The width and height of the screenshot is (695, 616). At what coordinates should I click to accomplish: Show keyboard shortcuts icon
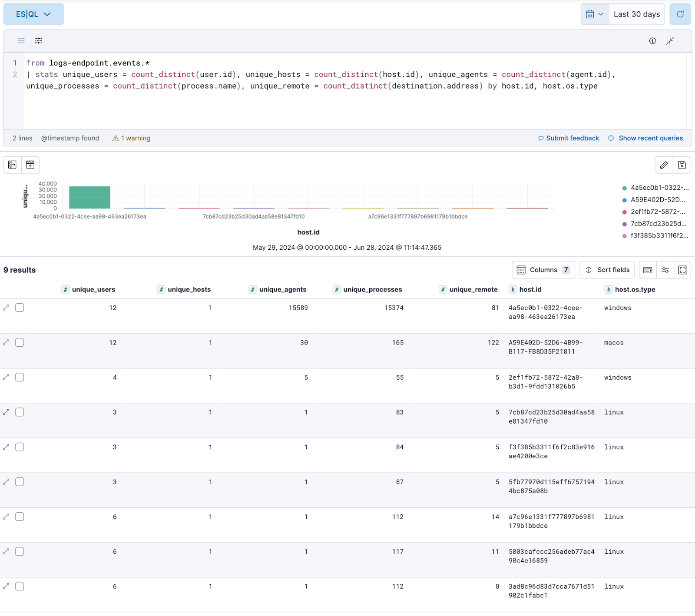(x=648, y=270)
